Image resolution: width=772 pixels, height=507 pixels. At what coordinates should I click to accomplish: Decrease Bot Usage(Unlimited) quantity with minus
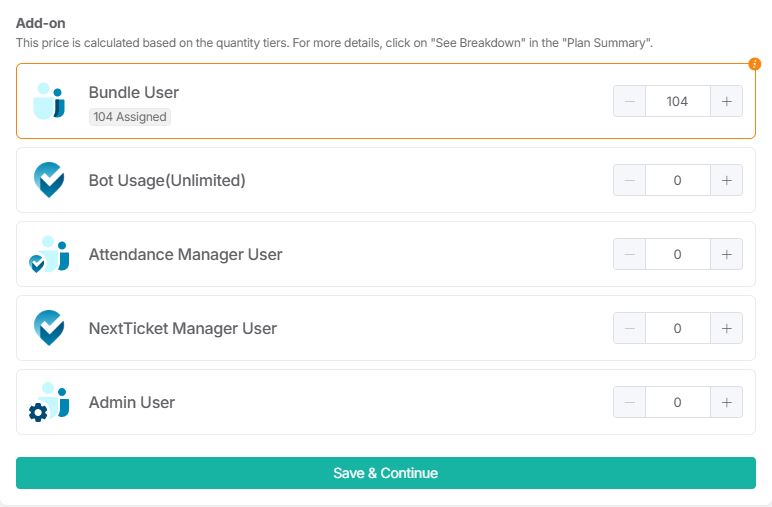[x=629, y=180]
